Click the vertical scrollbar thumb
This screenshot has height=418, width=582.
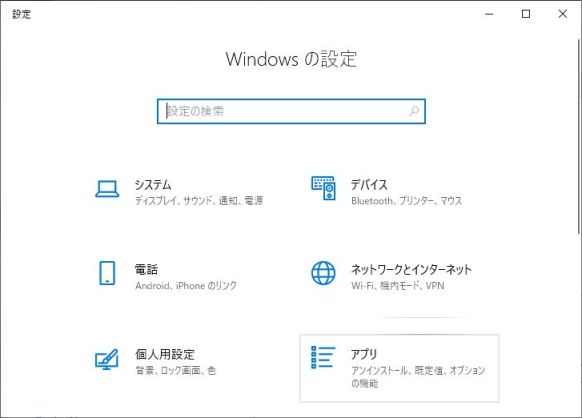[x=579, y=136]
